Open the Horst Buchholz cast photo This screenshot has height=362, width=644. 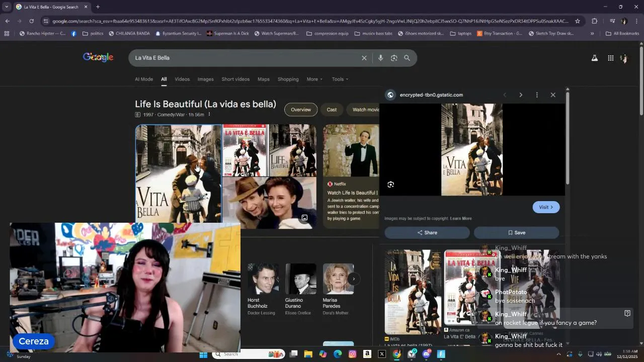(263, 279)
